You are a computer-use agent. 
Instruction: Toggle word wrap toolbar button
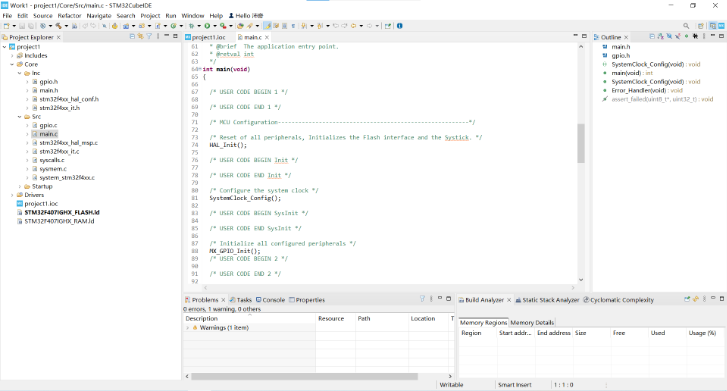click(276, 26)
